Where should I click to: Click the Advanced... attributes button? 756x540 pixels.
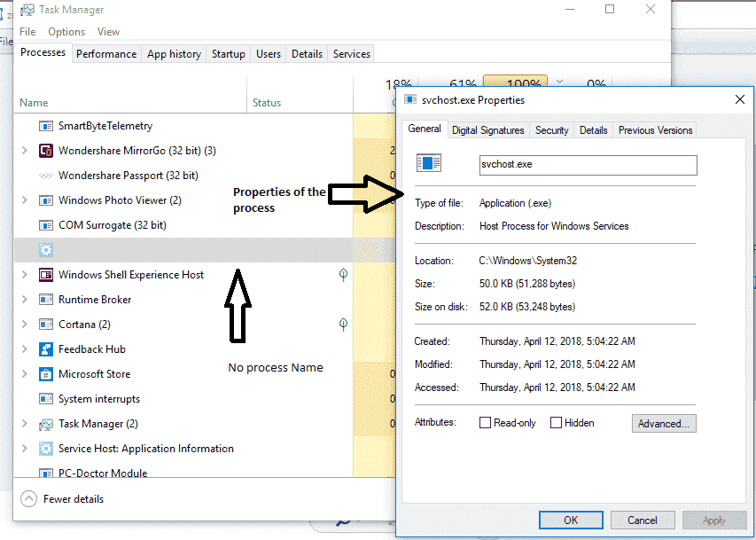pos(664,424)
